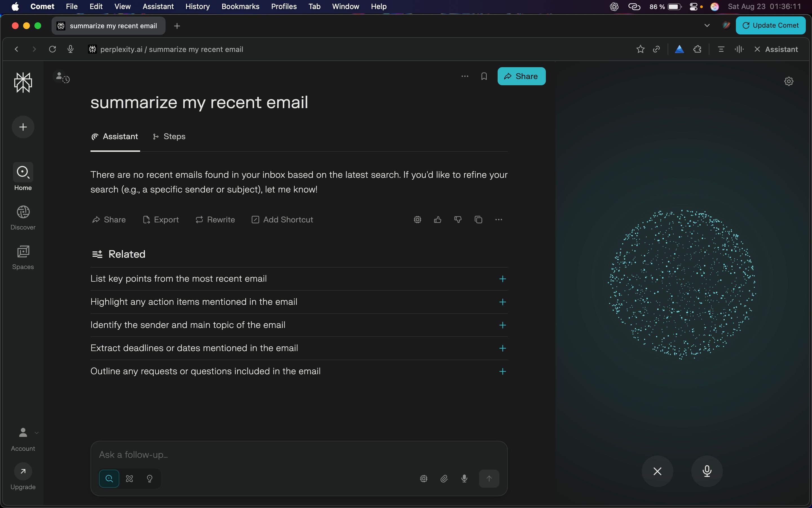Attach a file using the paperclip icon
Image resolution: width=812 pixels, height=508 pixels.
pyautogui.click(x=444, y=478)
